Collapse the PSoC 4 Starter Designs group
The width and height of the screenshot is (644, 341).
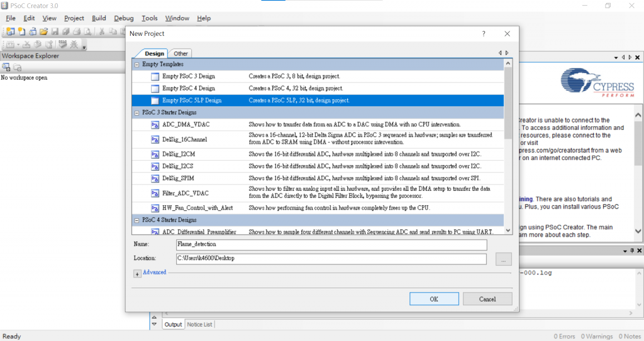[136, 220]
